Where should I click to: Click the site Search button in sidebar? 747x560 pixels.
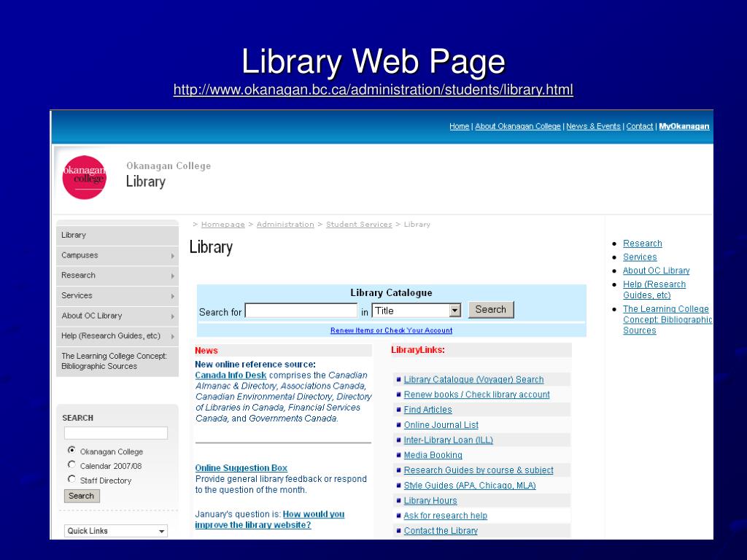click(x=82, y=496)
